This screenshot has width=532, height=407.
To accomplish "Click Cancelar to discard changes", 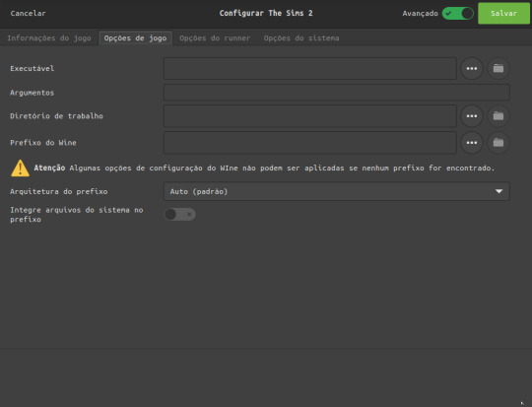I will [28, 13].
